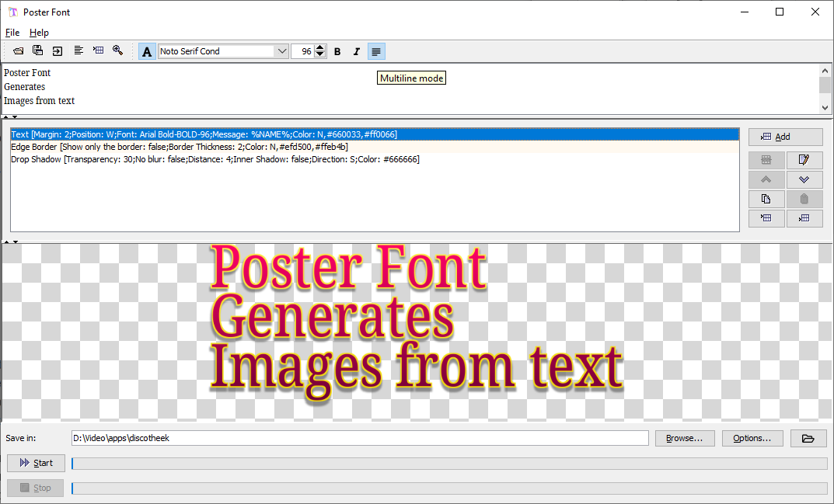Click the Save in path field

[359, 438]
